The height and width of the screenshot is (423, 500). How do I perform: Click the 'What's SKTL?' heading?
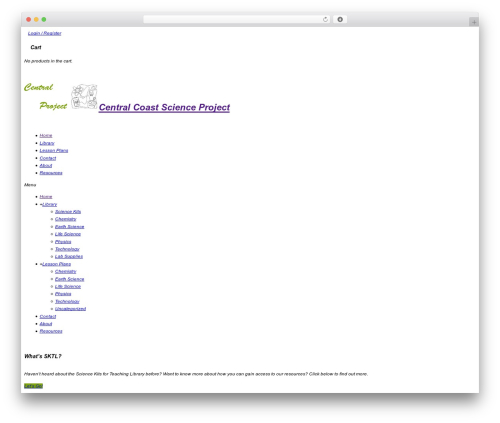(x=43, y=356)
